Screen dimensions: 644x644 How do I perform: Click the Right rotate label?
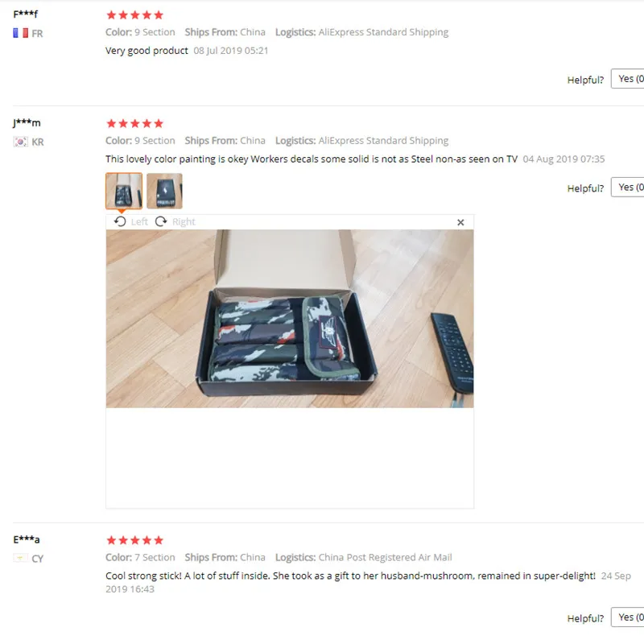coord(184,222)
